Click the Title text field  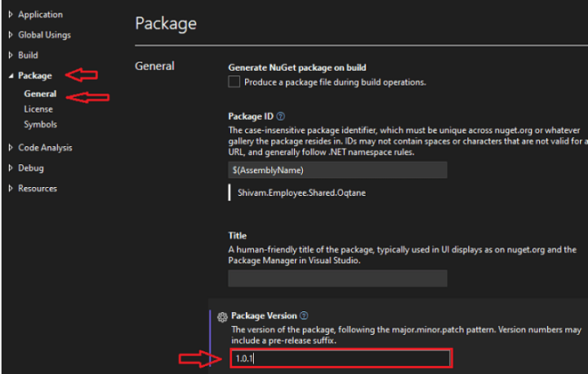coord(337,278)
